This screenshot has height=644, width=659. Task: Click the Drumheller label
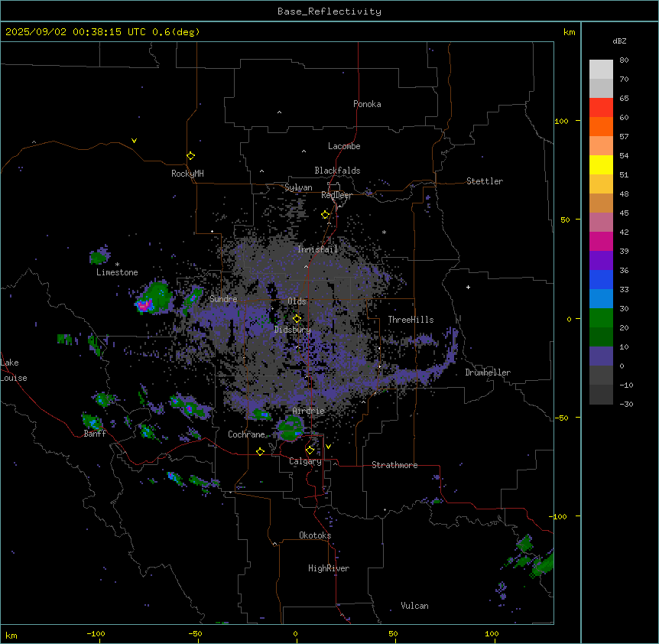[x=488, y=372]
